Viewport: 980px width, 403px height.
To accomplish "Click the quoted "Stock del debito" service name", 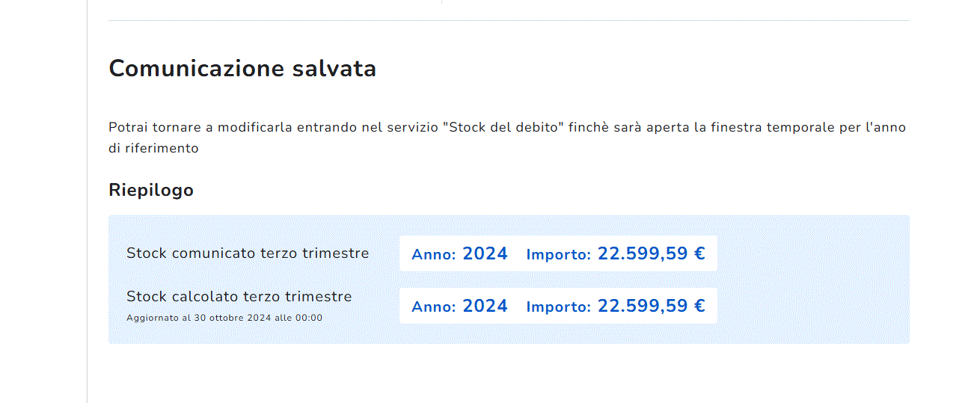I will 502,127.
